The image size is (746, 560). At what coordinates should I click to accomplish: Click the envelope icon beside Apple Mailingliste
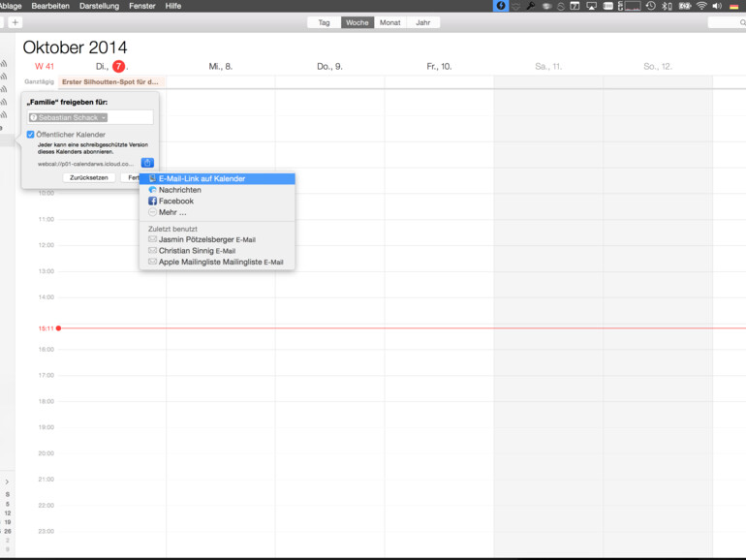152,262
